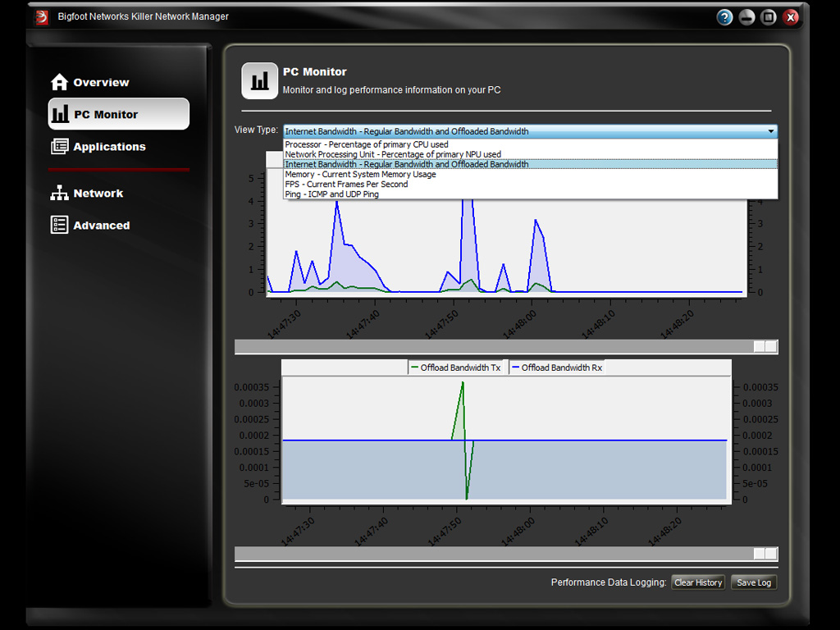The width and height of the screenshot is (840, 630).
Task: Select Internet Bandwidth option in dropdown list
Action: coord(530,164)
